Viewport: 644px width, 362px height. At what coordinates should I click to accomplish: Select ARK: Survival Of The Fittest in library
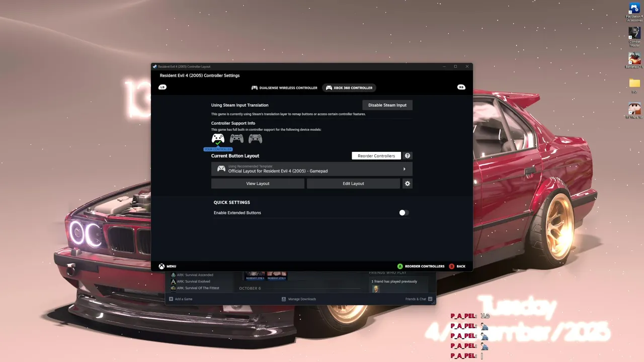[x=195, y=288]
